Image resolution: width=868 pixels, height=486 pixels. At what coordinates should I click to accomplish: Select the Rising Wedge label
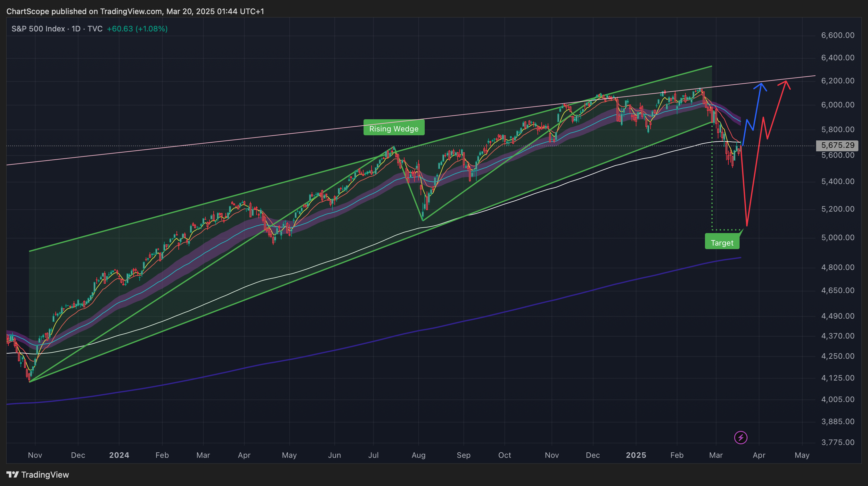394,129
